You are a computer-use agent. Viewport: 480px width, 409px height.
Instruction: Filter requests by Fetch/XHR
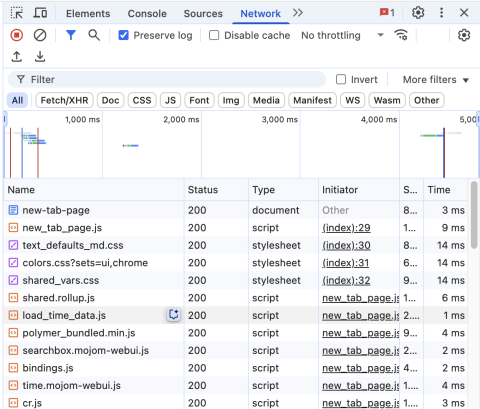point(64,100)
